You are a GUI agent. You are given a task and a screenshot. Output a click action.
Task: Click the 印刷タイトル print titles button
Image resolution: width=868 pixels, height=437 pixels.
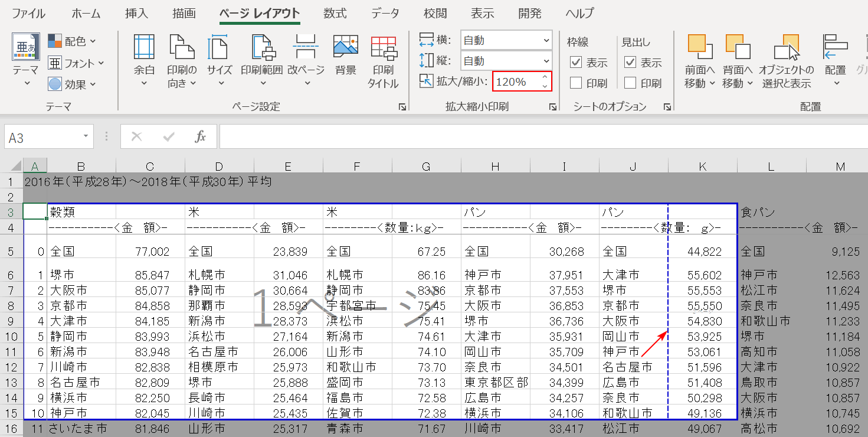click(384, 61)
